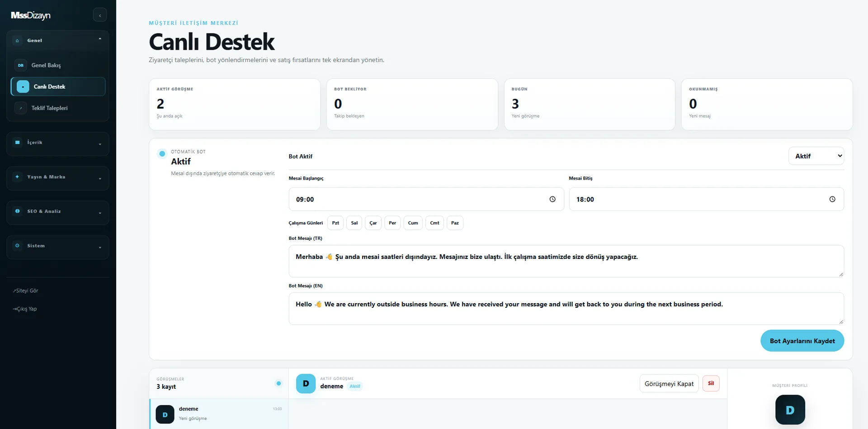Save bot settings with Bot Ayarlarını Kaydet

point(802,341)
